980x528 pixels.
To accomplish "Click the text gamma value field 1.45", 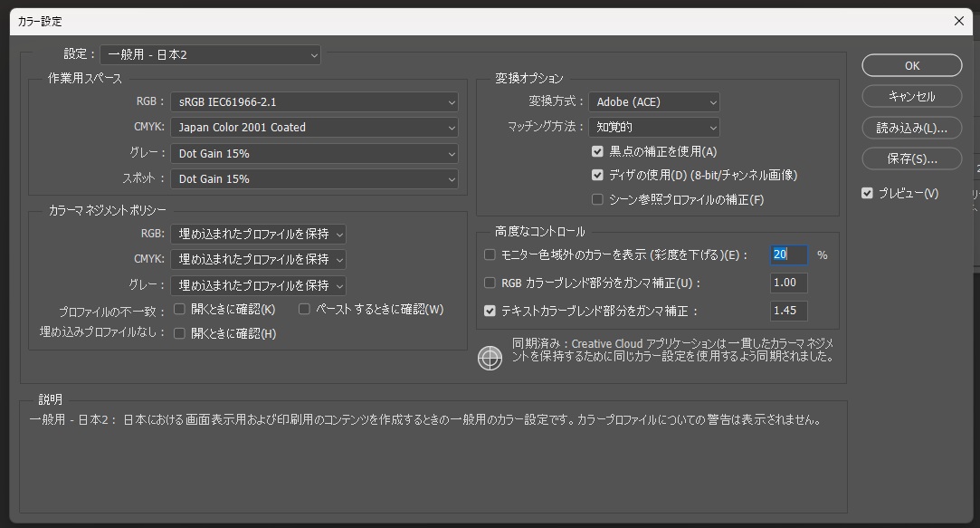I will (x=789, y=311).
